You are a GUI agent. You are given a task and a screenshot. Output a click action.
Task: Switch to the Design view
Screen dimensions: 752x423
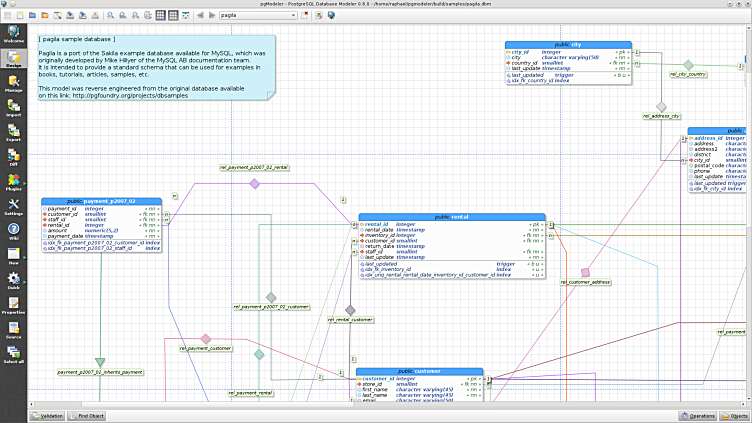coord(13,58)
